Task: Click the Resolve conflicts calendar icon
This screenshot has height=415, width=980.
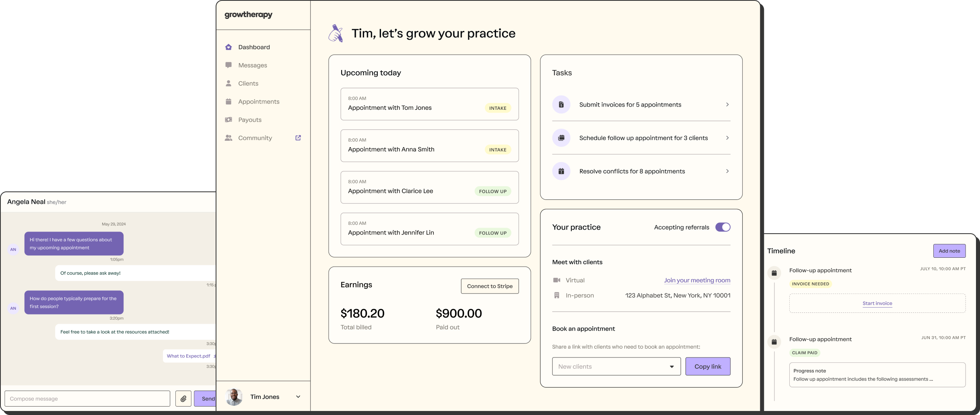Action: click(x=561, y=171)
